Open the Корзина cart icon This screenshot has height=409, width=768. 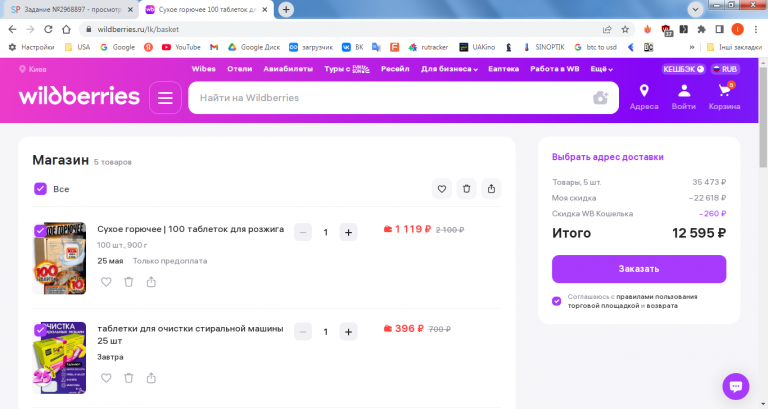[724, 96]
